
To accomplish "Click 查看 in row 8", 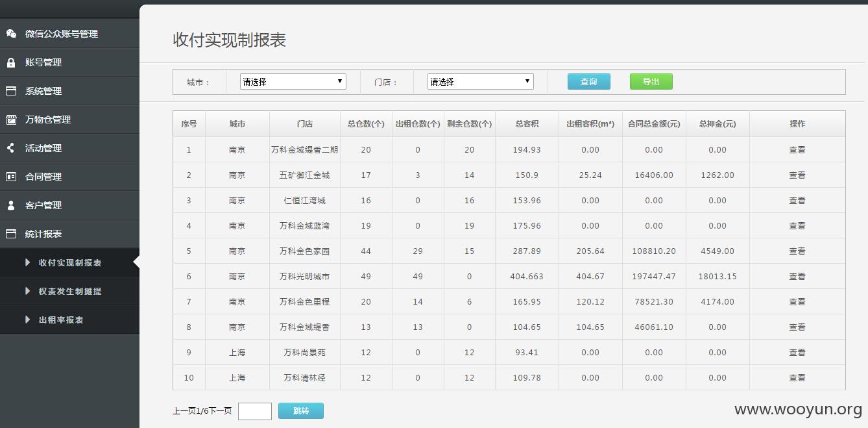I will (x=797, y=327).
